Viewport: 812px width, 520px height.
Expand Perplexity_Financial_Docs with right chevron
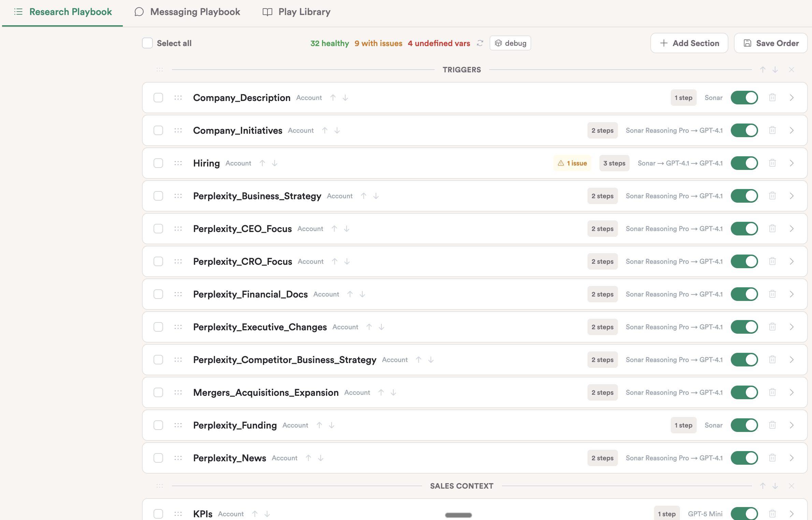click(x=792, y=294)
